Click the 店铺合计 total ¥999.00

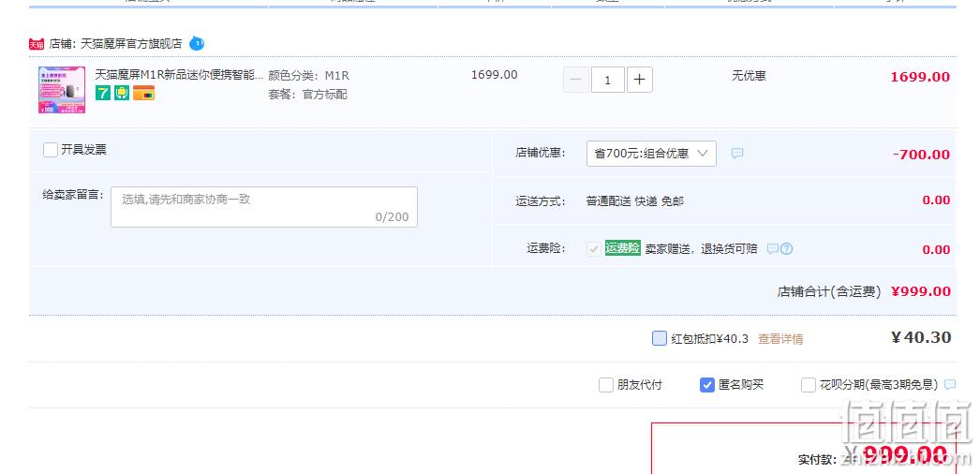(921, 291)
